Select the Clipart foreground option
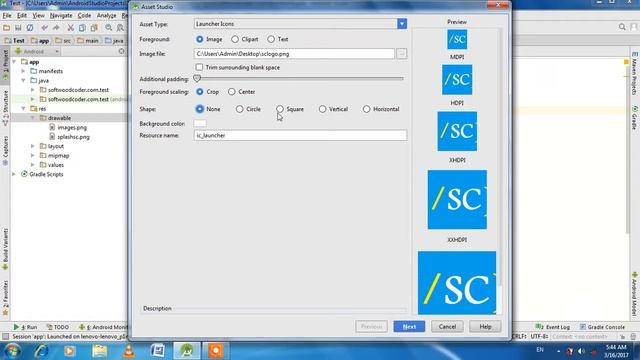Viewport: 640px width, 360px height. coord(235,39)
